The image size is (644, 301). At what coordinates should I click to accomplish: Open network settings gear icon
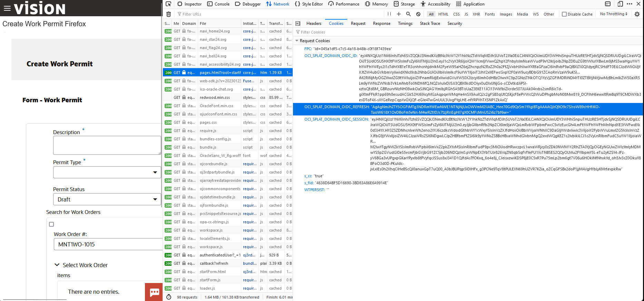[637, 14]
